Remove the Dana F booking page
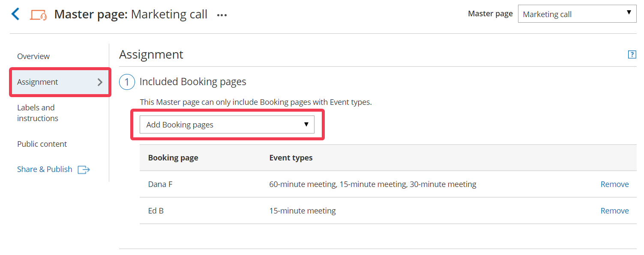Screen dimensions: 644x255 [x=614, y=184]
